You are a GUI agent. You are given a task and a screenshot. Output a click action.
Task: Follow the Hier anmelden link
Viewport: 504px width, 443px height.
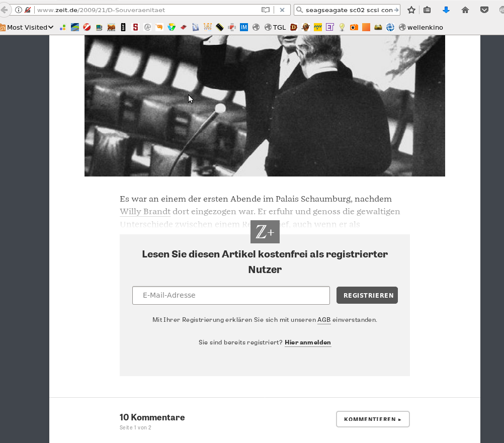308,342
